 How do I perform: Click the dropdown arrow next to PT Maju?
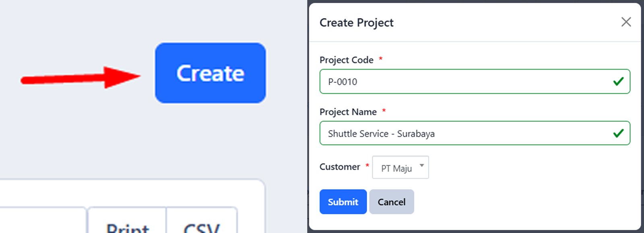421,165
